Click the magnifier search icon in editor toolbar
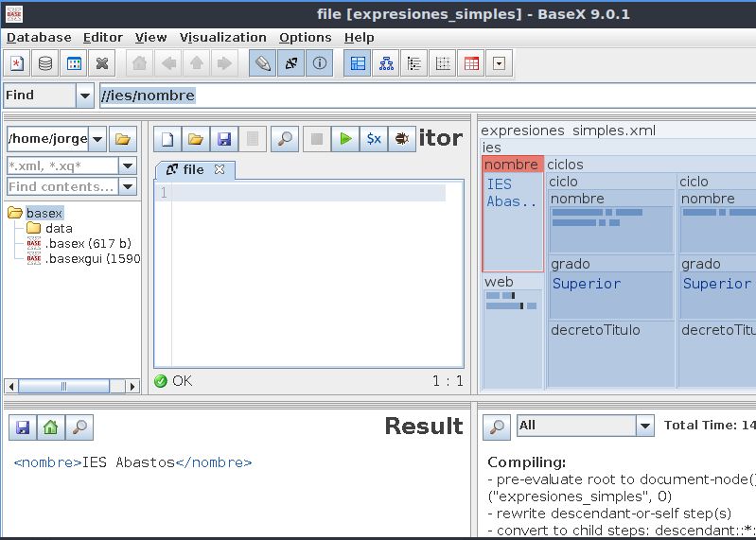Screen dimensions: 756x540 (x=284, y=139)
